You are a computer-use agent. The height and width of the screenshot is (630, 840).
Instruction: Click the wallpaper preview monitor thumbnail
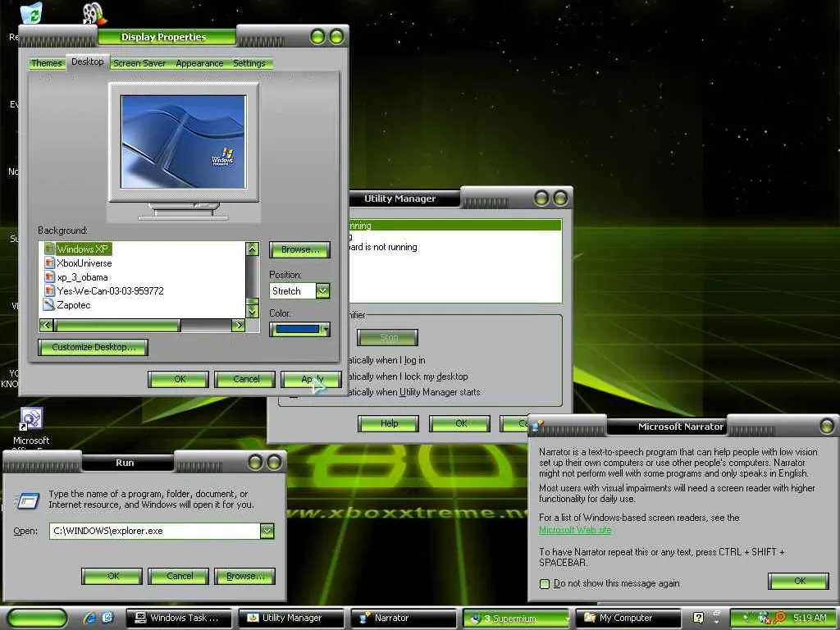click(x=184, y=142)
